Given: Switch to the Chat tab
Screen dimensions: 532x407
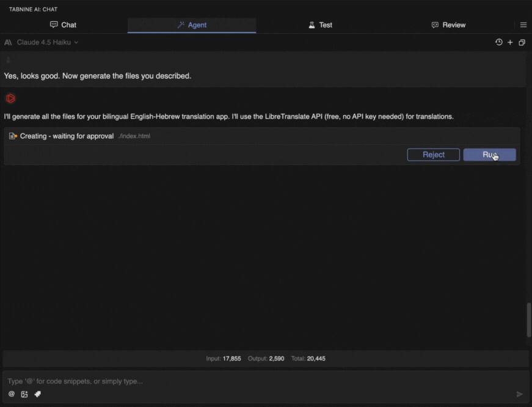Looking at the screenshot, I should (64, 25).
